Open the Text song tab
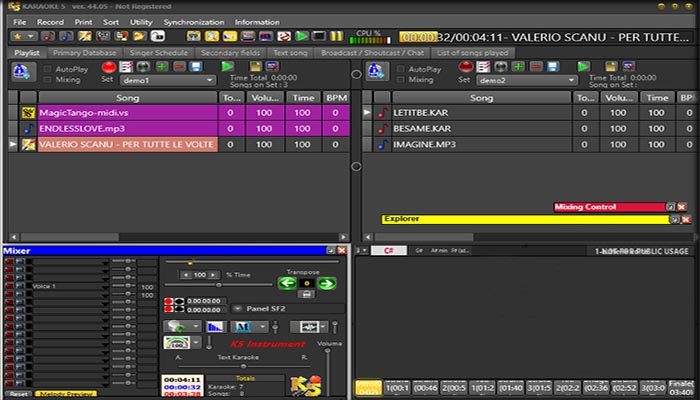 tap(290, 53)
